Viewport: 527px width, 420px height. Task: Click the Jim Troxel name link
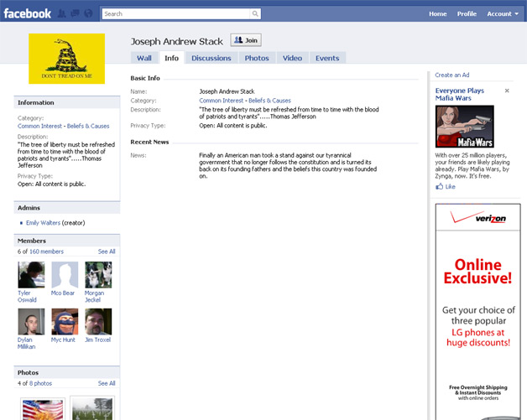pyautogui.click(x=98, y=340)
